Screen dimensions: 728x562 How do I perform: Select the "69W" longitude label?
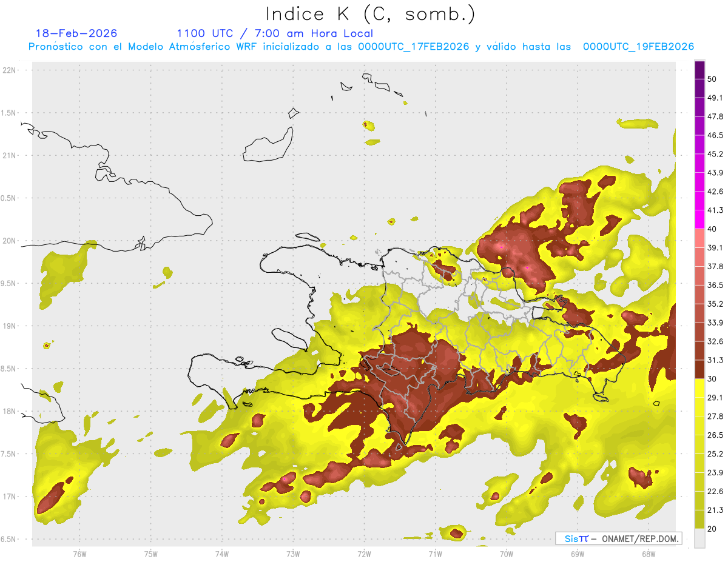[578, 554]
